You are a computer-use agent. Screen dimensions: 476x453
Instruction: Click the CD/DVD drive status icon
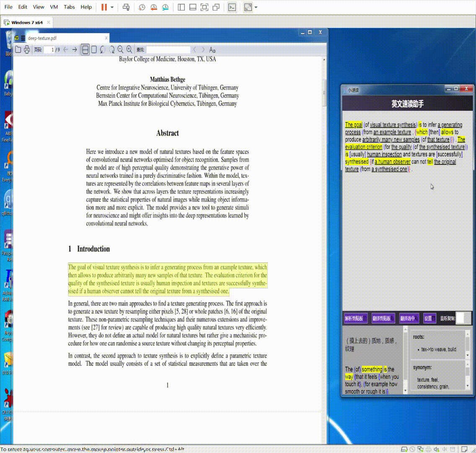(412, 449)
